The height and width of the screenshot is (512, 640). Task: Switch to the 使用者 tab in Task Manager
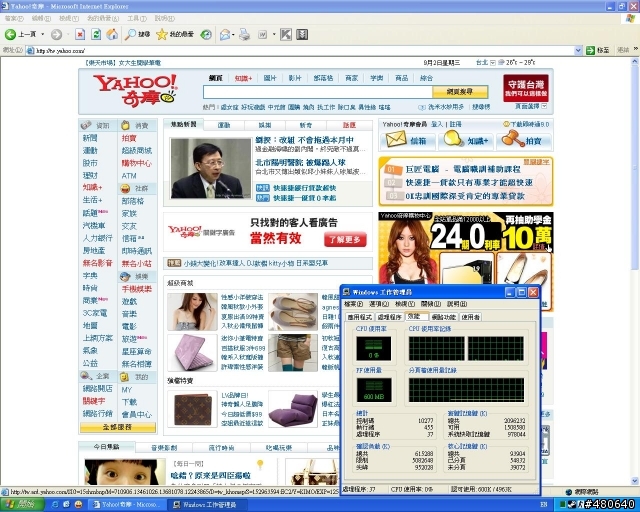(470, 317)
